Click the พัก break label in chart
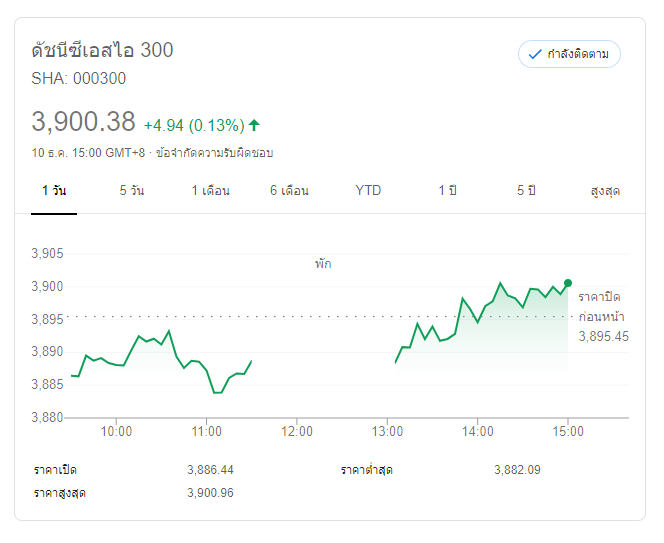This screenshot has width=664, height=543. tap(322, 264)
